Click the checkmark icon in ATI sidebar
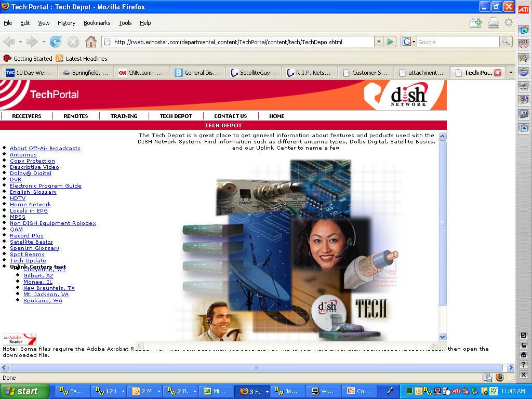 click(x=524, y=335)
